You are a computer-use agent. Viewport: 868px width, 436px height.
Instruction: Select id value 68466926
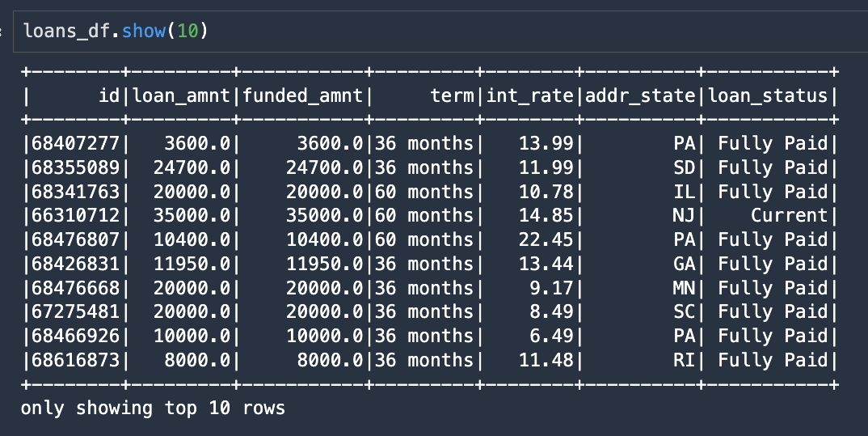[75, 336]
